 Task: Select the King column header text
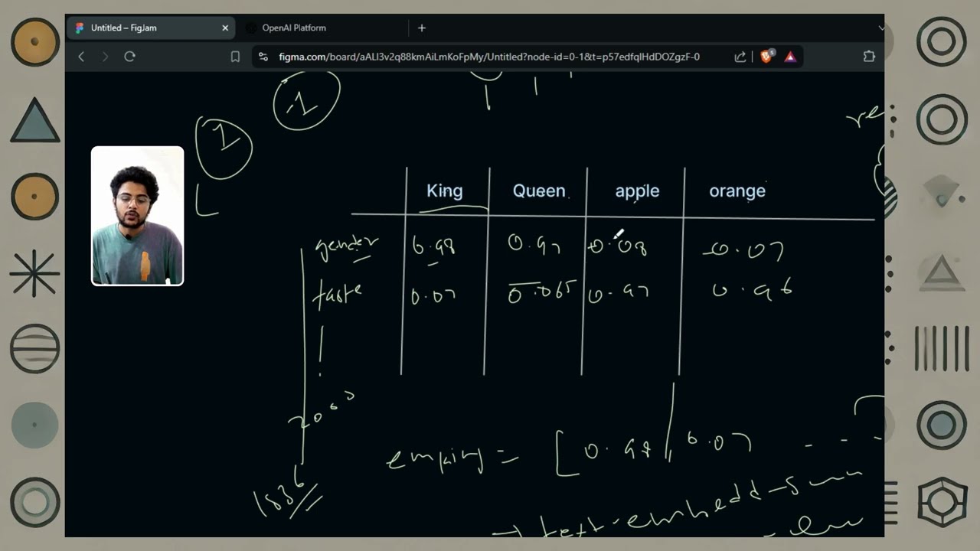pos(445,191)
